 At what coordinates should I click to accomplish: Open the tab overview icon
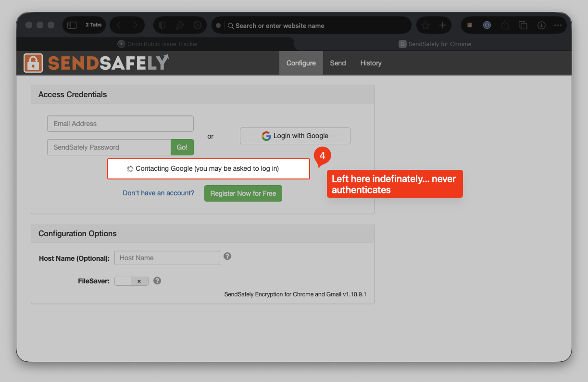click(x=523, y=25)
